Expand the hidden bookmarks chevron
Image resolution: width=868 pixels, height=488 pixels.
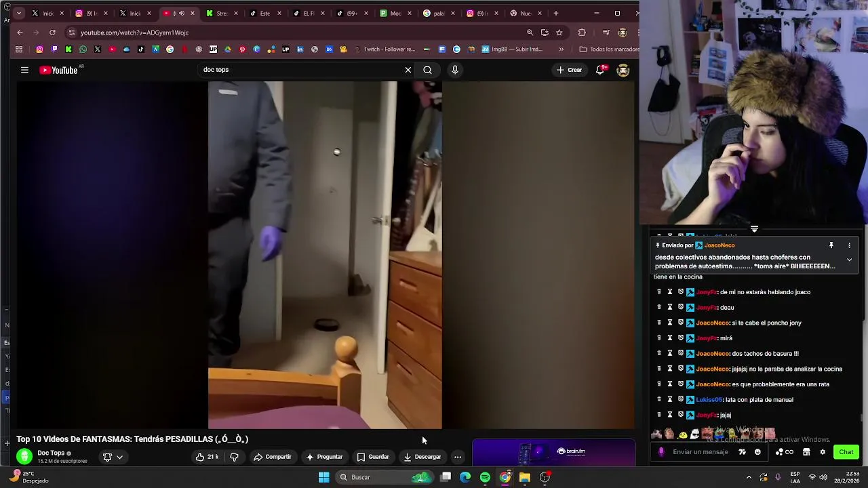tap(561, 49)
